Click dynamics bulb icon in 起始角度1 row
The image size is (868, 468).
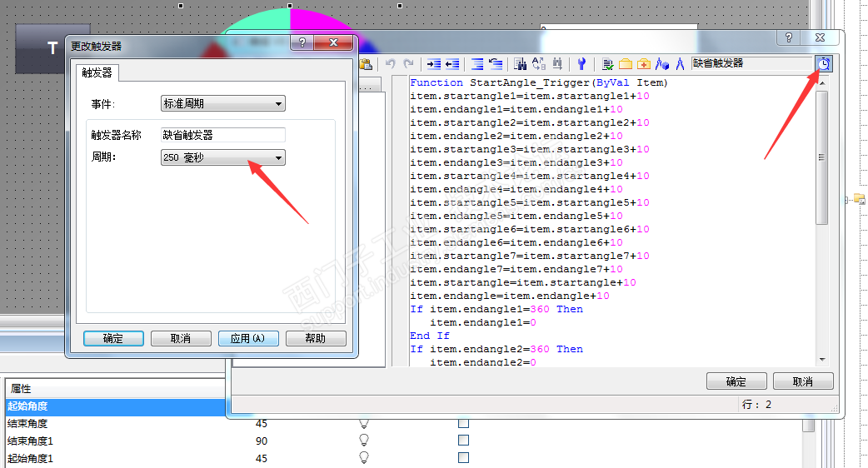(x=364, y=457)
